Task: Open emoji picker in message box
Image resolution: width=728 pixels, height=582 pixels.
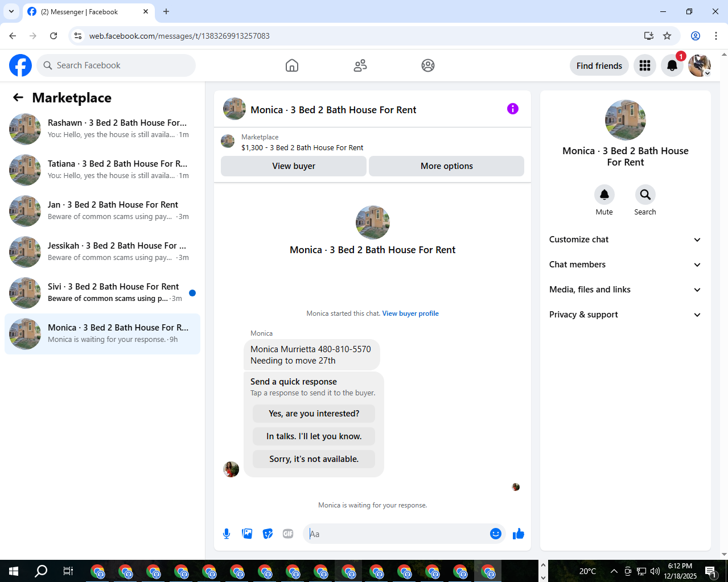Action: click(496, 534)
